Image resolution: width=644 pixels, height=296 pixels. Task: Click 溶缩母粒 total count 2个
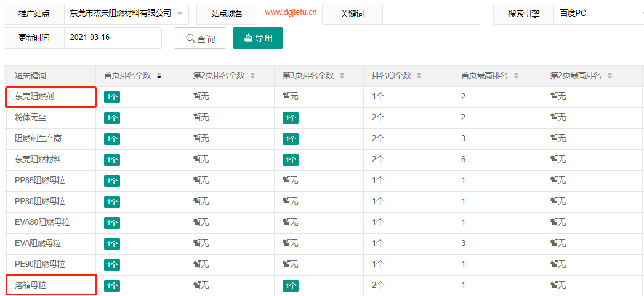378,286
